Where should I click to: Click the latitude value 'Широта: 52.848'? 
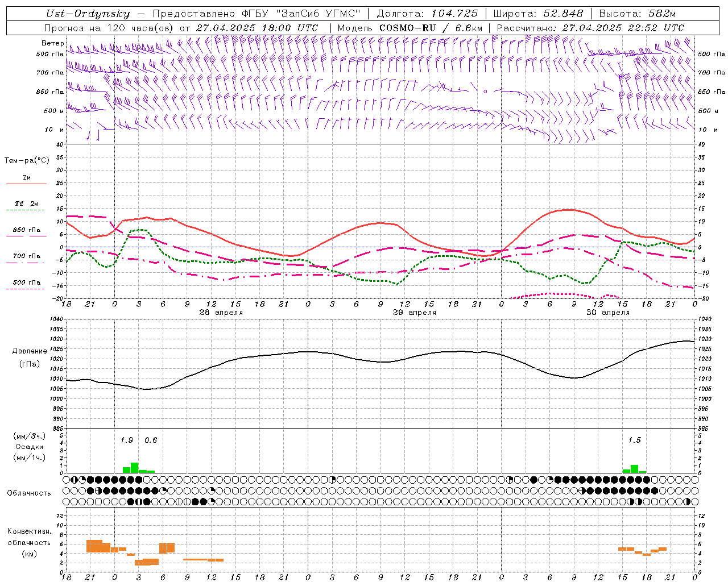click(538, 14)
